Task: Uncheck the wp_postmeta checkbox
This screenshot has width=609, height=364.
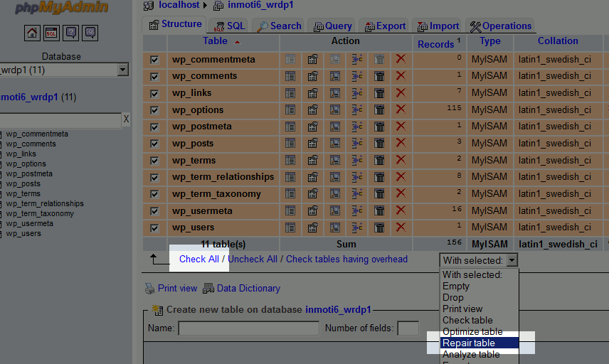Action: click(x=154, y=127)
